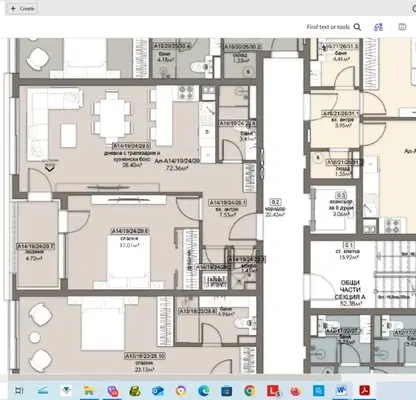Click the living room label A14/19/24/29.5
The width and height of the screenshot is (416, 400).
pos(131,146)
